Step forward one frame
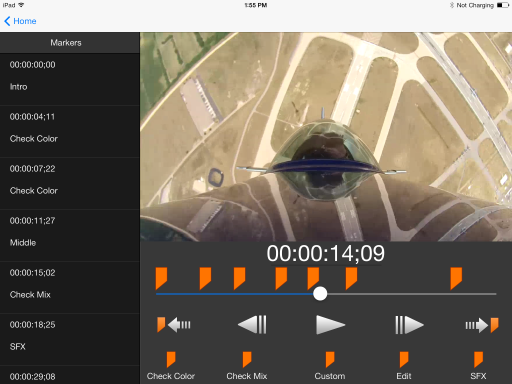The image size is (512, 384). 409,325
